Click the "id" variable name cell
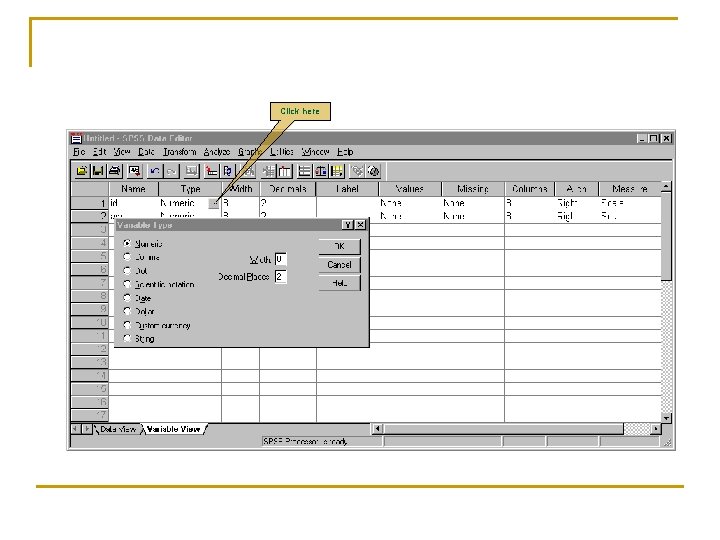The height and width of the screenshot is (540, 720). coord(134,203)
